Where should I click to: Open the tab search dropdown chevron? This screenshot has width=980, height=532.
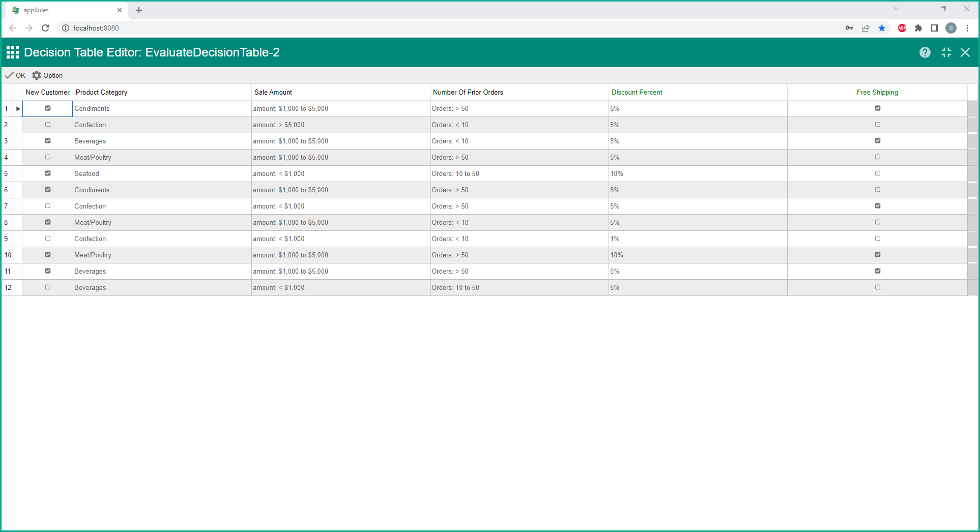click(x=897, y=9)
